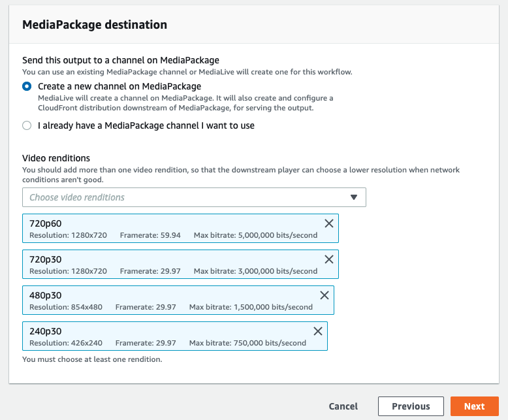Click the 720p30 rendition name
Screen dimensions: 508x420
[x=45, y=259]
